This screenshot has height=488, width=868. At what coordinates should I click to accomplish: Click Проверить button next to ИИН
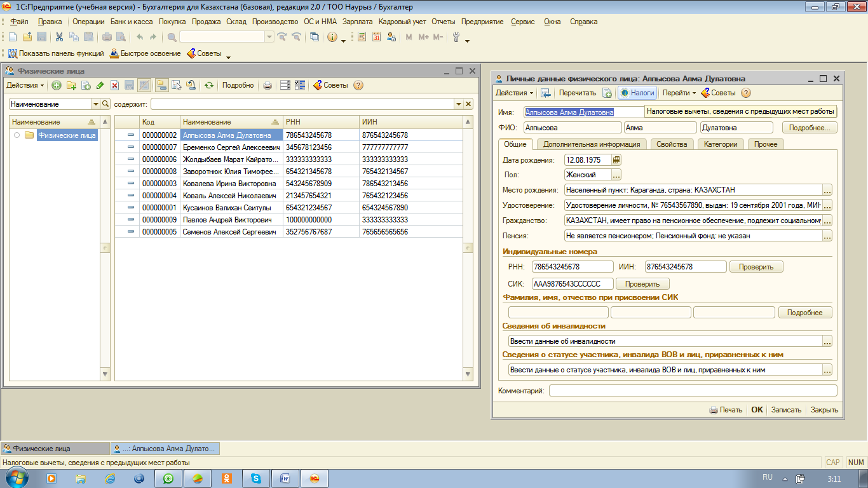point(756,267)
